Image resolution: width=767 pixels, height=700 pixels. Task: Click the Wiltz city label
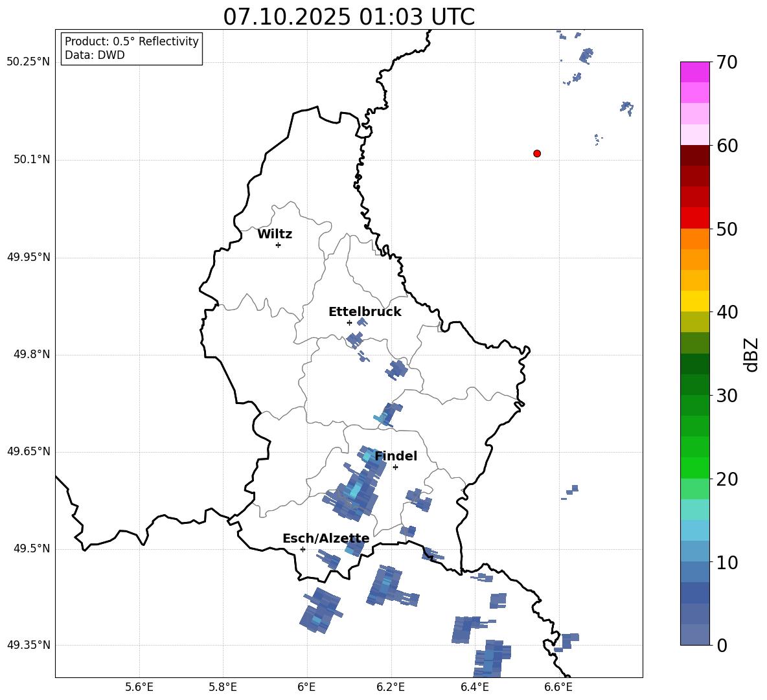[275, 234]
